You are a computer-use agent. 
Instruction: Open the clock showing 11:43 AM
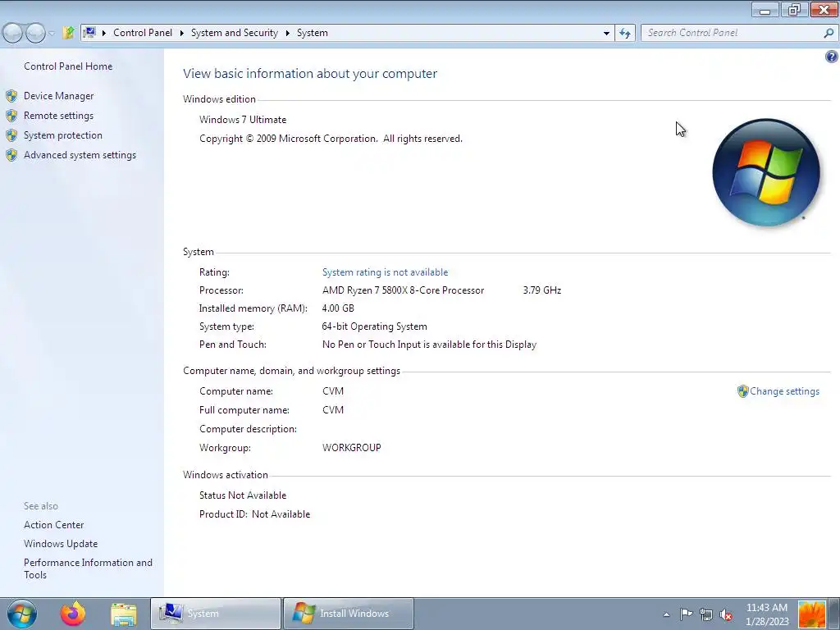point(767,614)
